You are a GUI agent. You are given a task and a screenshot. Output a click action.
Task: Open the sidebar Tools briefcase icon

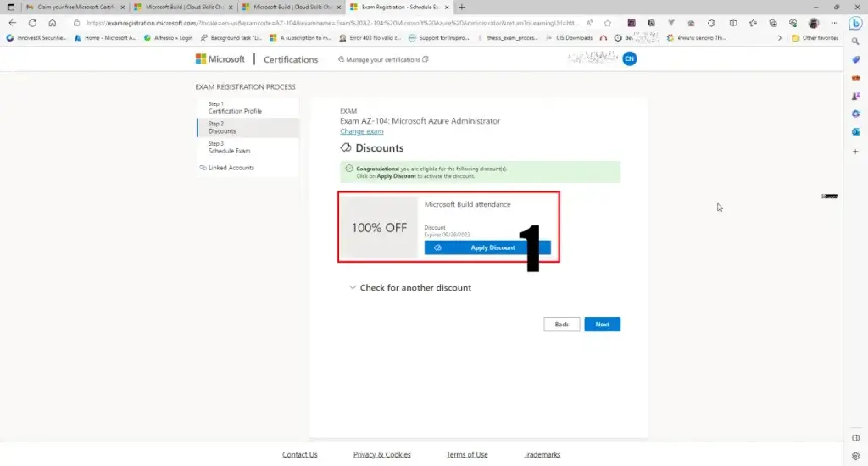tap(856, 77)
